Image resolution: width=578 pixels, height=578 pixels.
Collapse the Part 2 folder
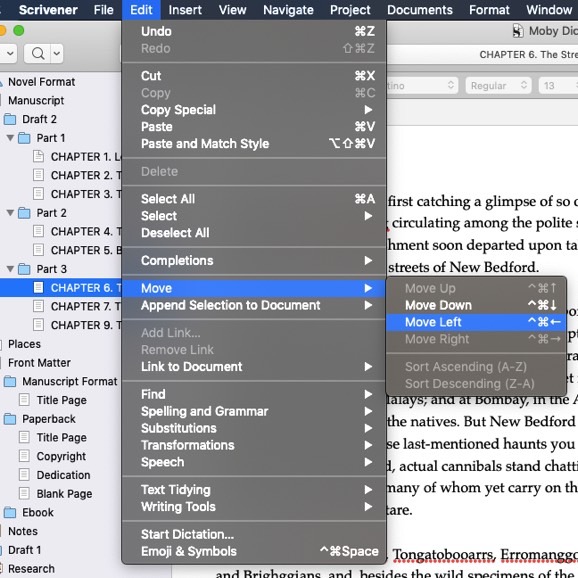tap(10, 213)
